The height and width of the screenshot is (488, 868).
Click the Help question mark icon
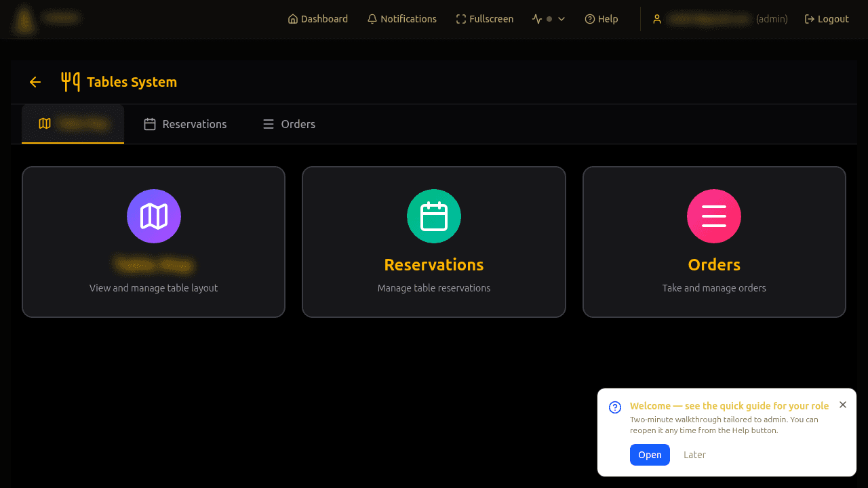point(590,19)
